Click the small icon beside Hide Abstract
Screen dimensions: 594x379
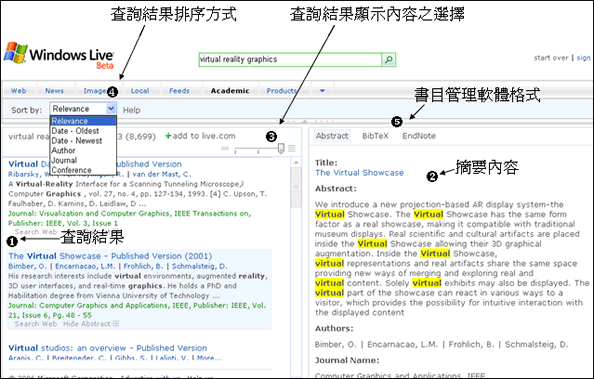coord(116,324)
